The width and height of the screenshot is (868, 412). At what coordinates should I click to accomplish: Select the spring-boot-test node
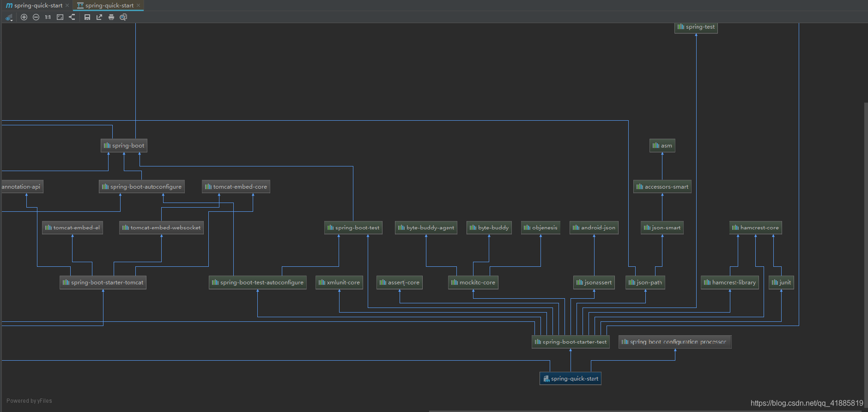coord(353,228)
